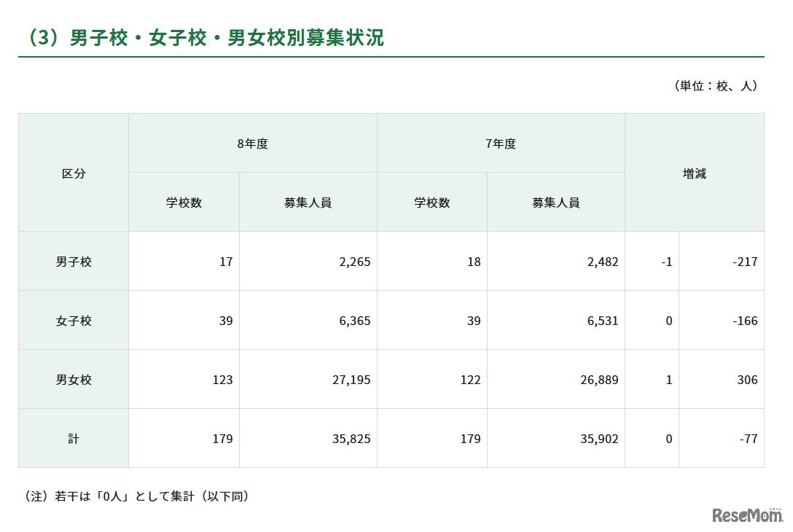Select the 学校数 header under 8年度
Screen dimensions: 793x532
point(183,202)
